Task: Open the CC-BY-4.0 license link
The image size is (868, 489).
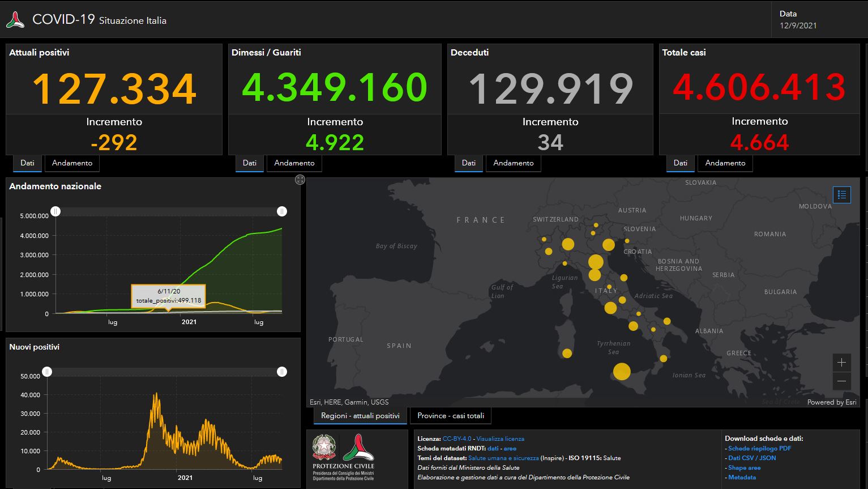Action: click(x=456, y=439)
